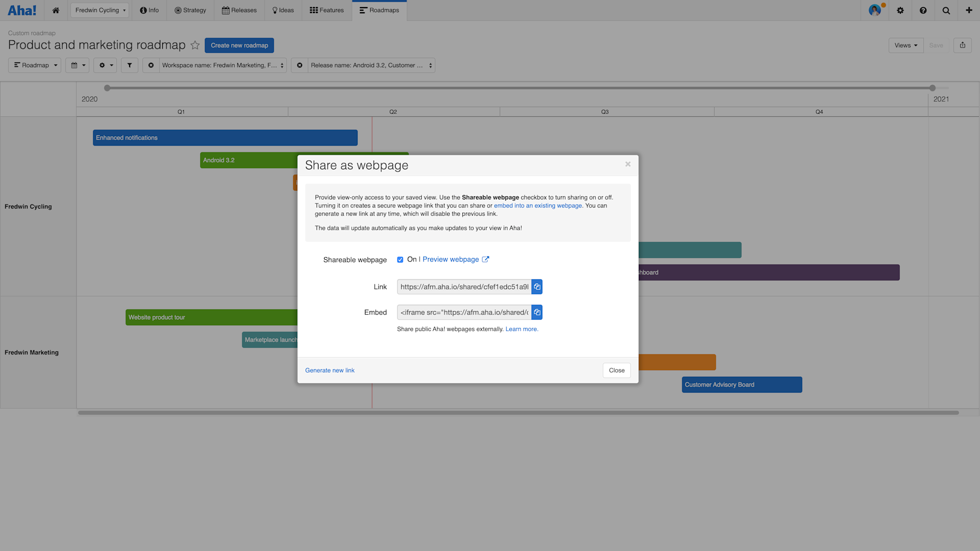Open the Views dropdown
This screenshot has width=980, height=551.
[905, 45]
